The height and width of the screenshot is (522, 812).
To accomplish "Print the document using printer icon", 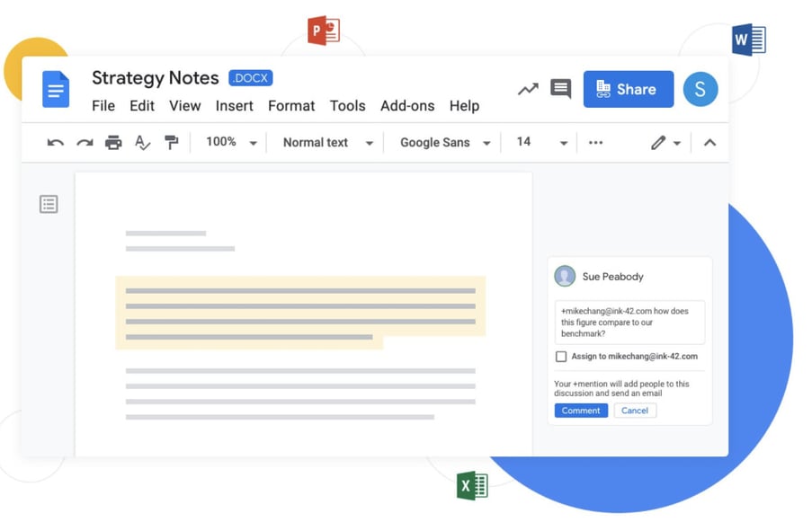I will 113,143.
